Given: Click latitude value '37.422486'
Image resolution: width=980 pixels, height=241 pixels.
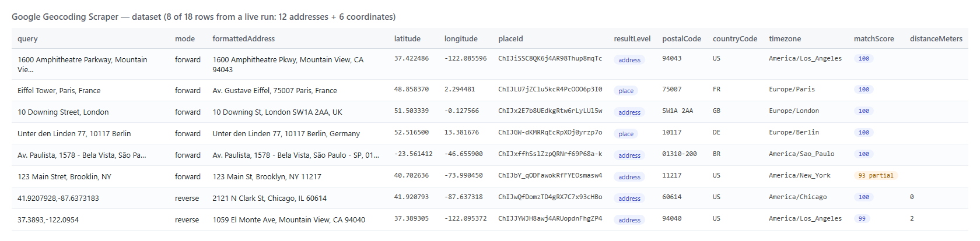Looking at the screenshot, I should [411, 58].
